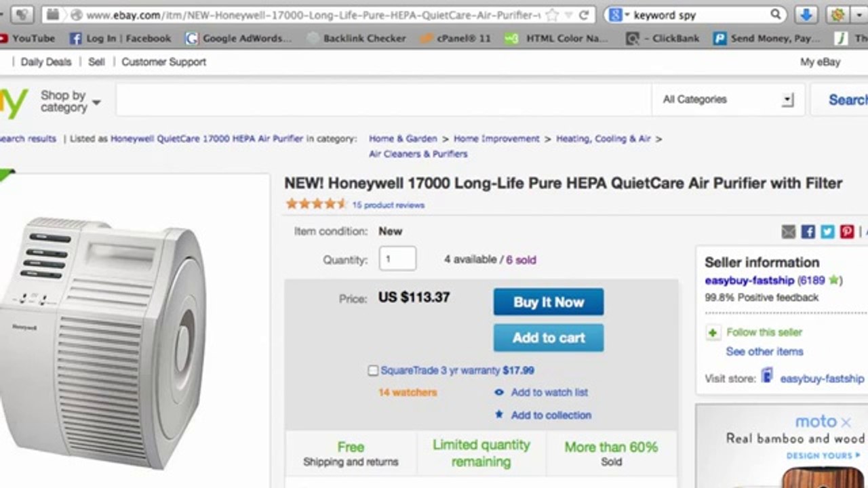The width and height of the screenshot is (868, 488).
Task: Open the Daily Deals menu link
Action: (45, 62)
